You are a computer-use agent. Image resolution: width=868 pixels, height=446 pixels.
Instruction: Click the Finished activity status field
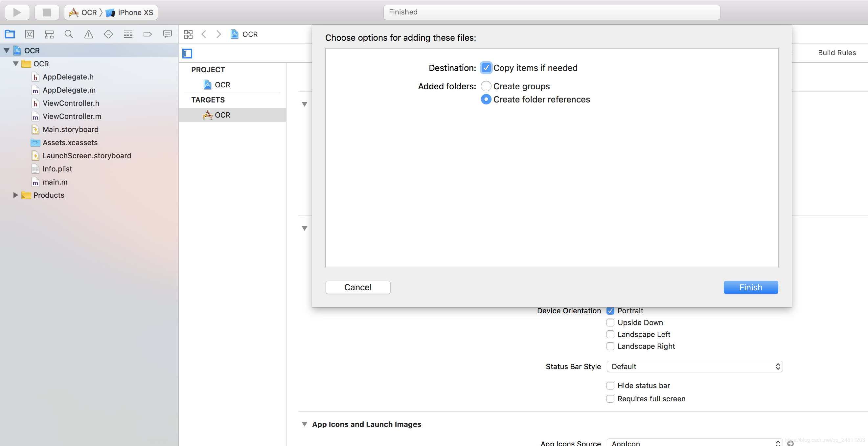point(552,12)
